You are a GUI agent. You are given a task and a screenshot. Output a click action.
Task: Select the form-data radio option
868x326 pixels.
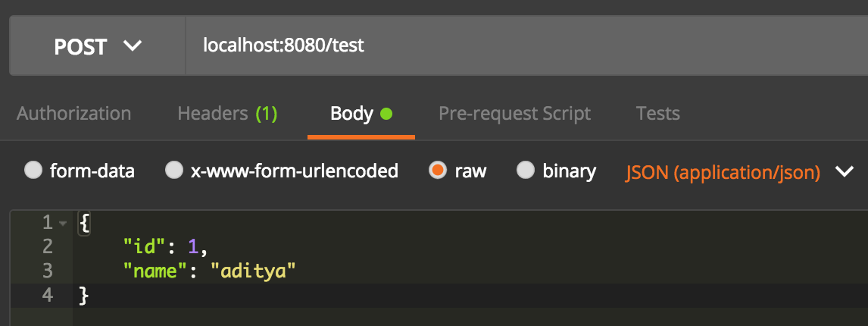pos(33,171)
